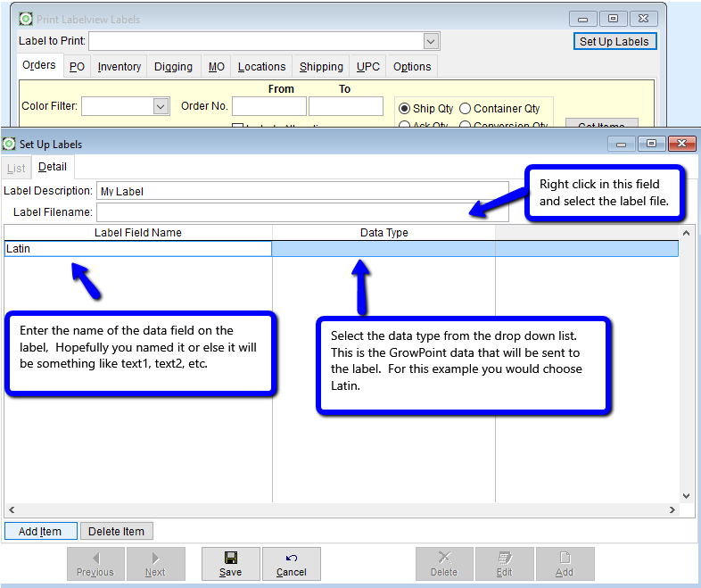Switch to the Inventory tab
This screenshot has width=701, height=588.
120,67
